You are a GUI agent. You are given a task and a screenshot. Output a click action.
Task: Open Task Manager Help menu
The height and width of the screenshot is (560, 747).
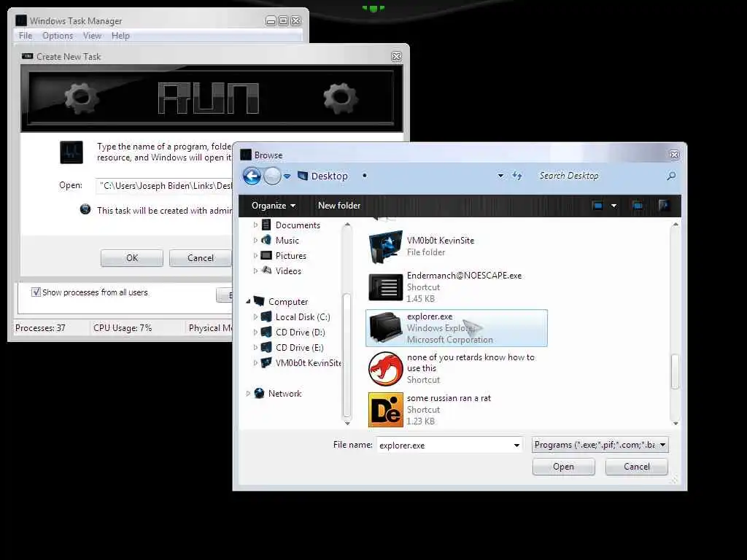click(120, 36)
